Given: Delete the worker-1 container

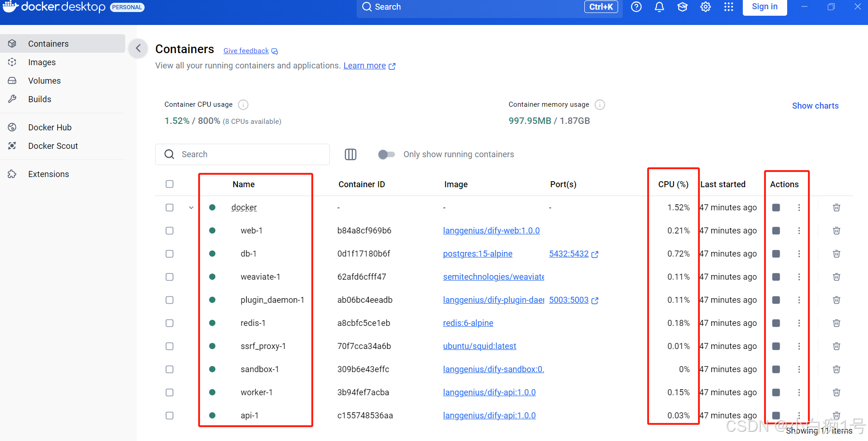Looking at the screenshot, I should [836, 392].
